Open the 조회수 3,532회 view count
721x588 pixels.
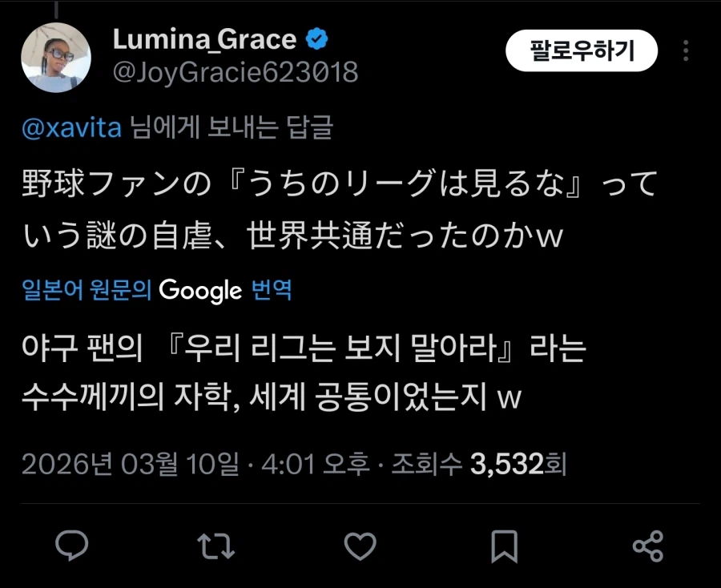pyautogui.click(x=478, y=464)
